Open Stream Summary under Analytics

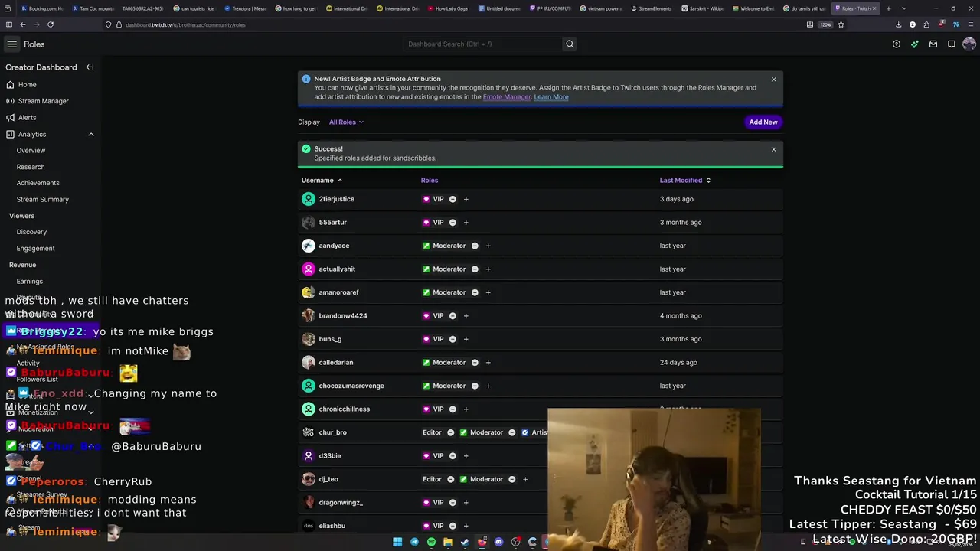(x=43, y=200)
